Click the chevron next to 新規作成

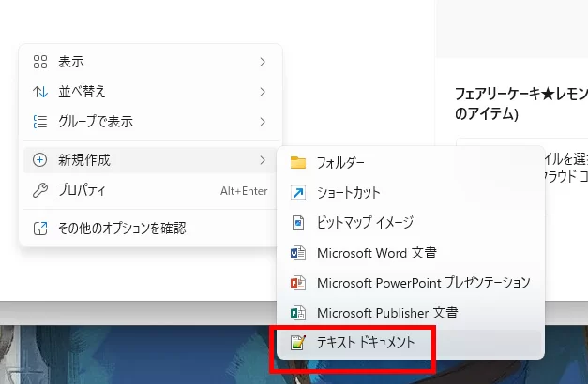pyautogui.click(x=263, y=160)
